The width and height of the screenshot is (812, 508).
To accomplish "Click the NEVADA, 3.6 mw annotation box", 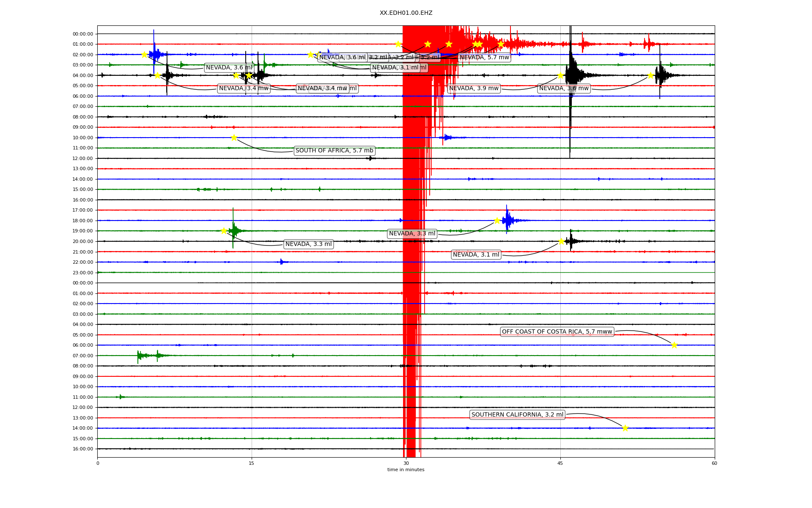I will pyautogui.click(x=564, y=88).
